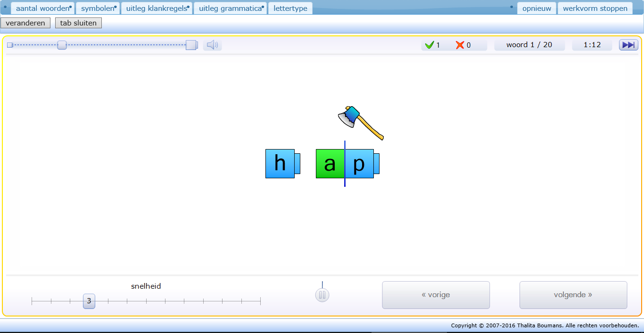Click the tab sluiten button
The height and width of the screenshot is (333, 644).
pos(78,23)
